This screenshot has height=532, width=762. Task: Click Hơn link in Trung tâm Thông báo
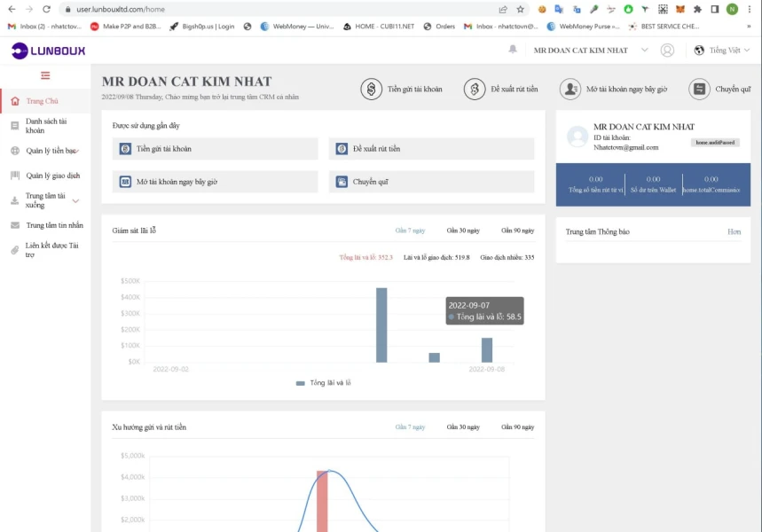point(734,232)
